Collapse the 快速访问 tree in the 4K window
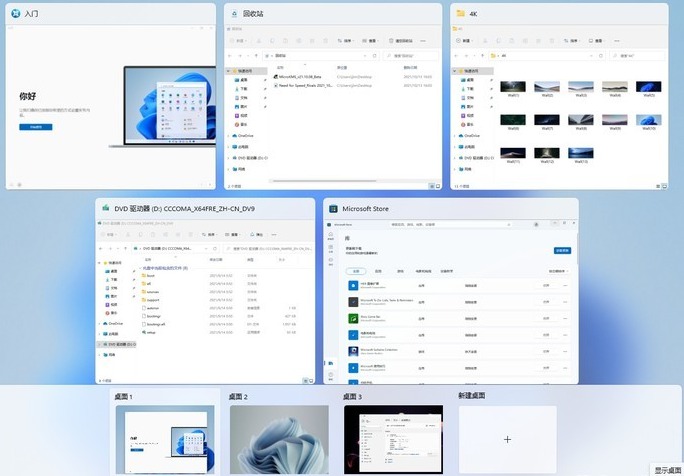The height and width of the screenshot is (476, 684). (x=455, y=71)
